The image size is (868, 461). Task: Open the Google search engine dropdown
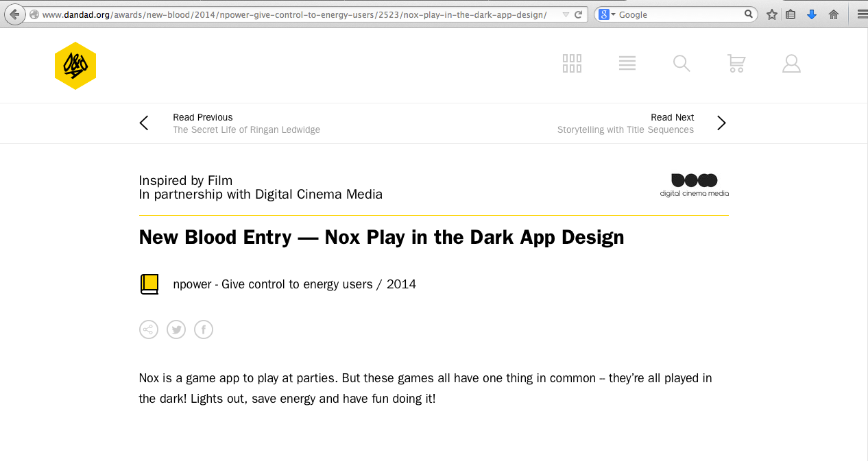pyautogui.click(x=607, y=14)
